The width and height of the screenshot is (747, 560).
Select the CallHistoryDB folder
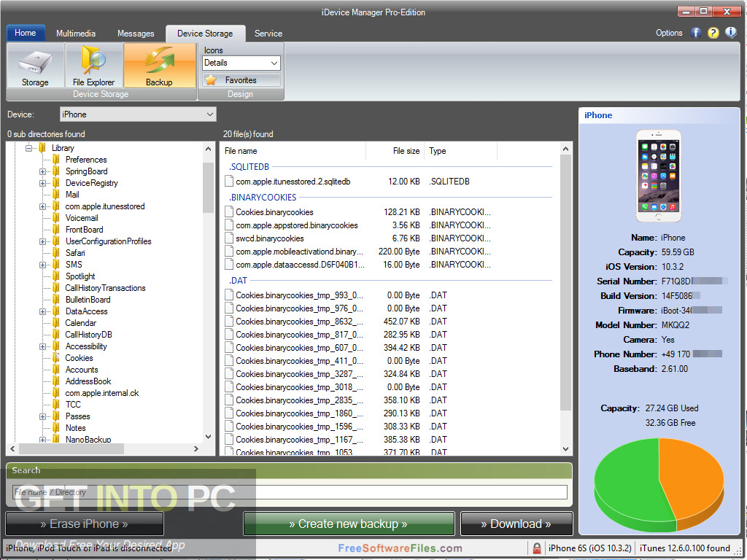[x=88, y=334]
